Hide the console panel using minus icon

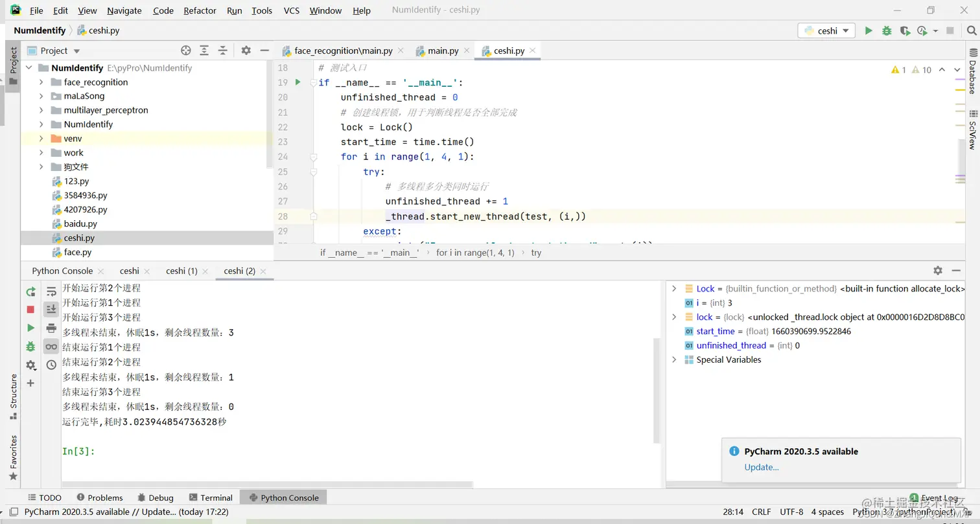(x=956, y=271)
